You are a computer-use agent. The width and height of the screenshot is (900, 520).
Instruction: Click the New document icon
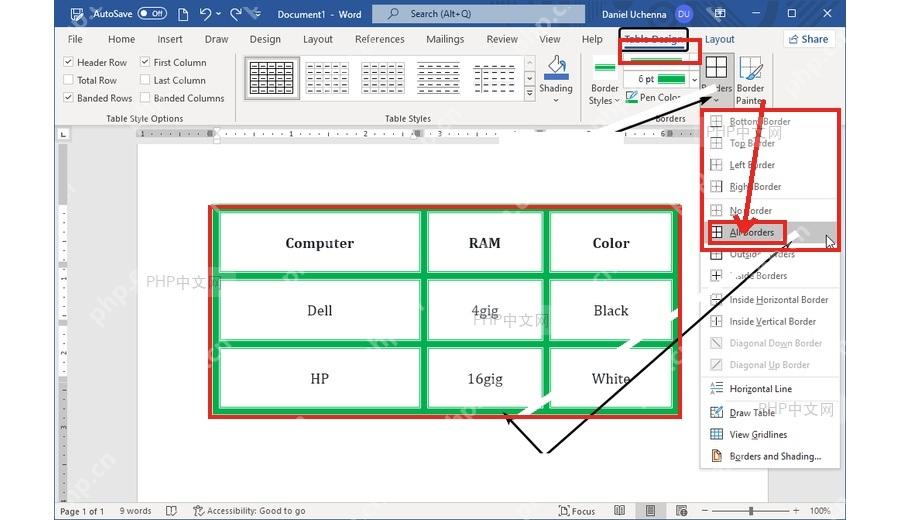183,14
